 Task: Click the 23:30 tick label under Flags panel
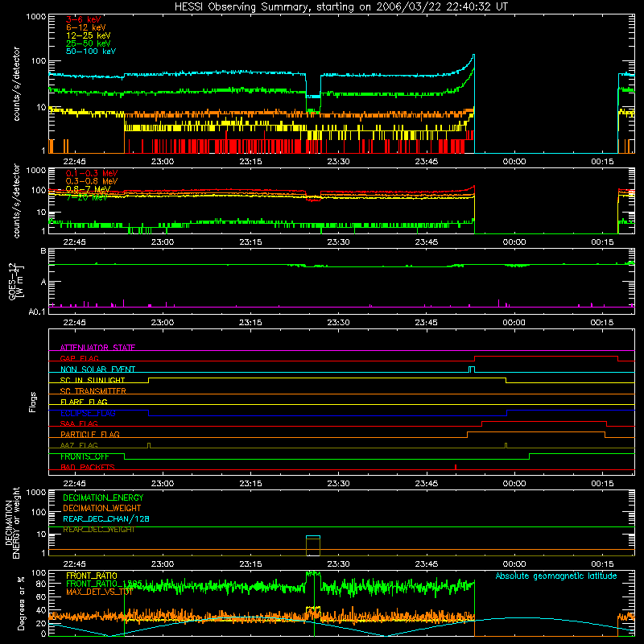tap(338, 484)
